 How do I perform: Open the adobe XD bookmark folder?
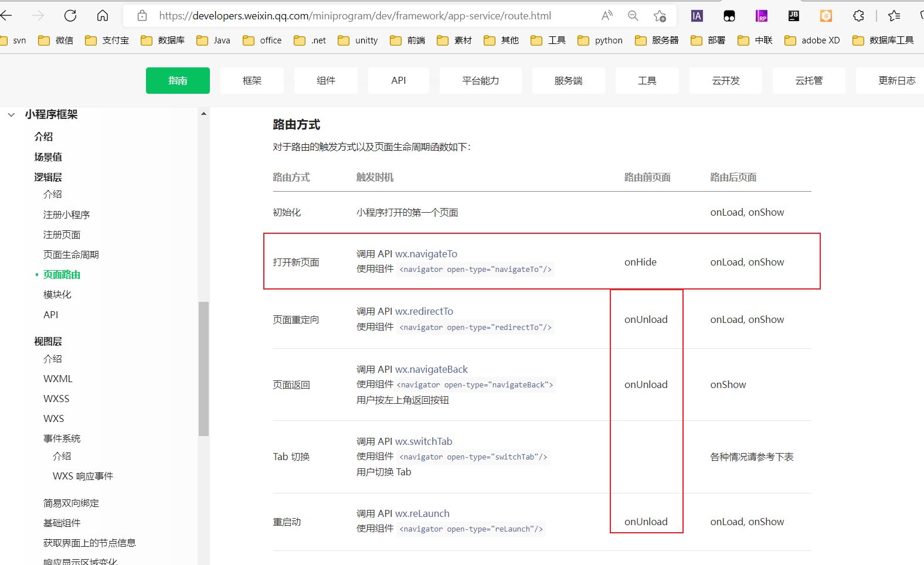click(812, 40)
